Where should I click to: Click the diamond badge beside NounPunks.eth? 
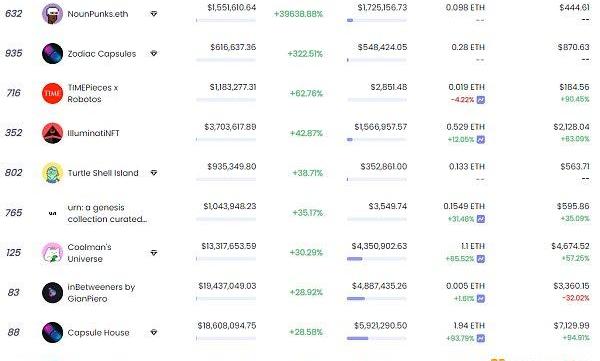[154, 14]
